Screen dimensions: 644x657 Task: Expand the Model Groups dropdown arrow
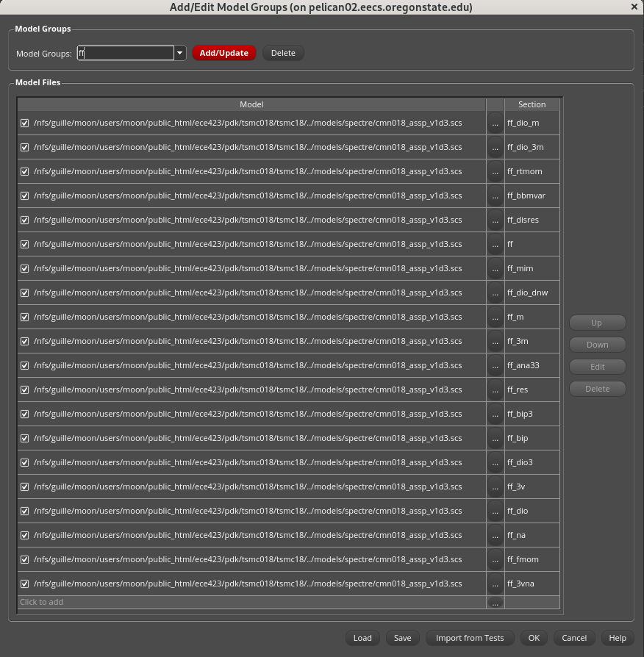coord(180,53)
